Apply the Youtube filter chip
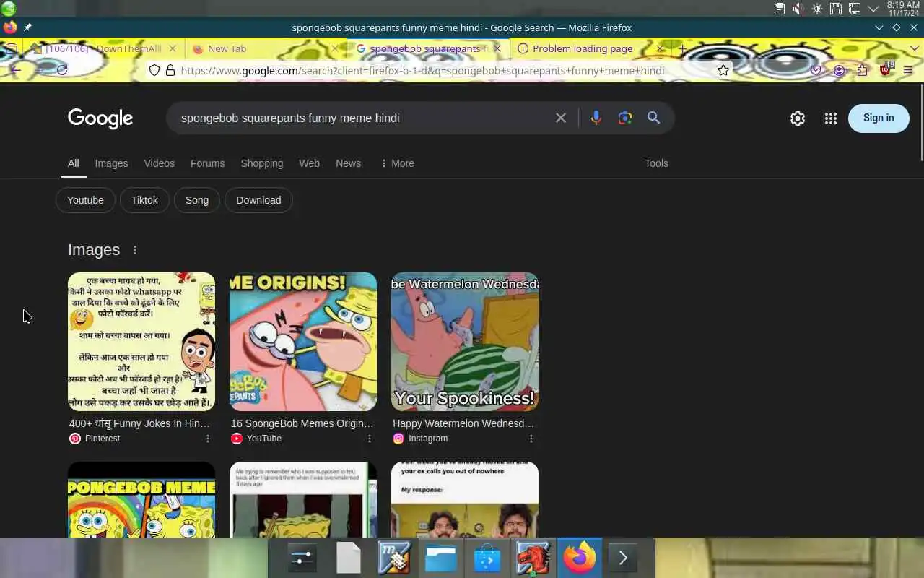Screen dimensions: 924x578 coord(85,200)
